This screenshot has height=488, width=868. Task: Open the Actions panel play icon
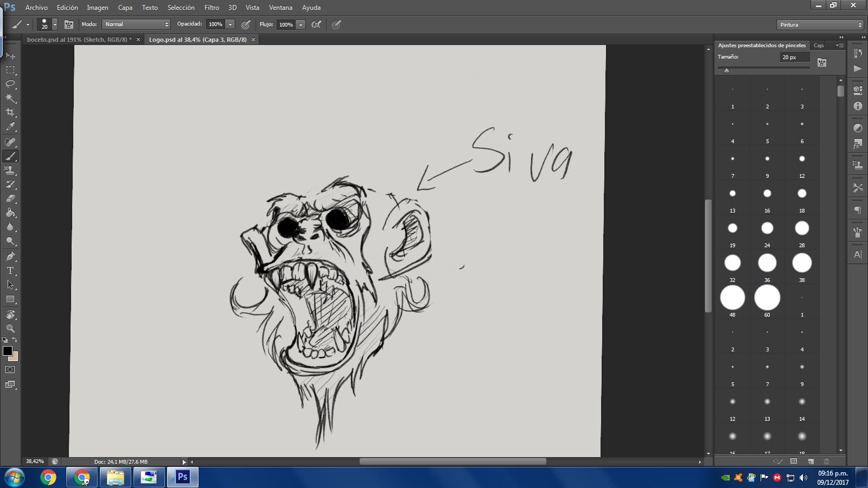tap(858, 68)
